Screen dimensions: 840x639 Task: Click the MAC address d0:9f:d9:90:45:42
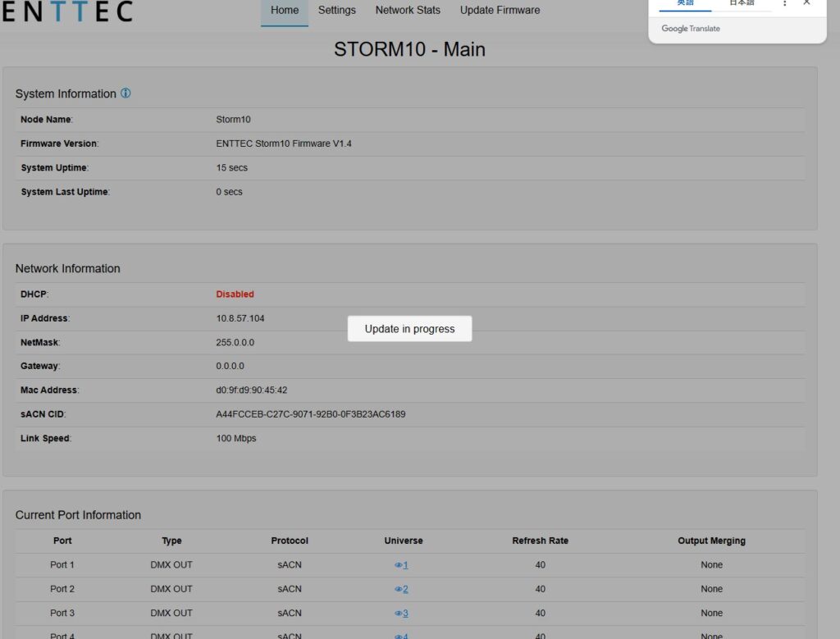click(x=252, y=390)
